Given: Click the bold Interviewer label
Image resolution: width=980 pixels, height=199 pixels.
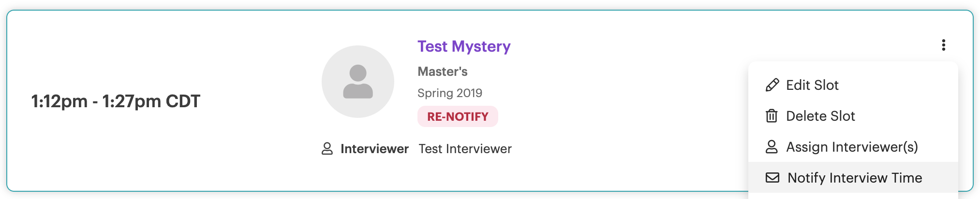Looking at the screenshot, I should [x=374, y=149].
